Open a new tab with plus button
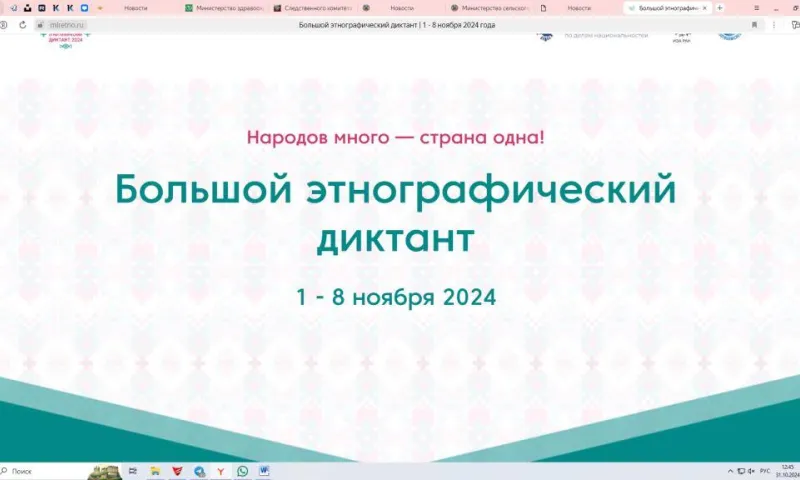Screen dimensions: 800x480 click(x=720, y=8)
